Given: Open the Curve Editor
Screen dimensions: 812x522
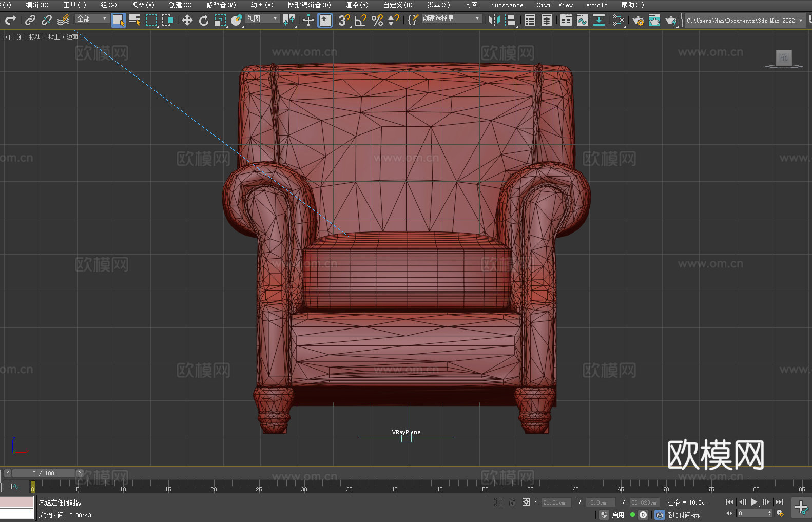Looking at the screenshot, I should coord(583,20).
